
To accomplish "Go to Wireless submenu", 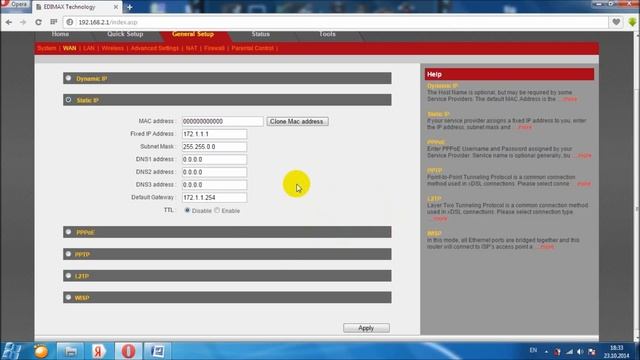I will pos(112,48).
